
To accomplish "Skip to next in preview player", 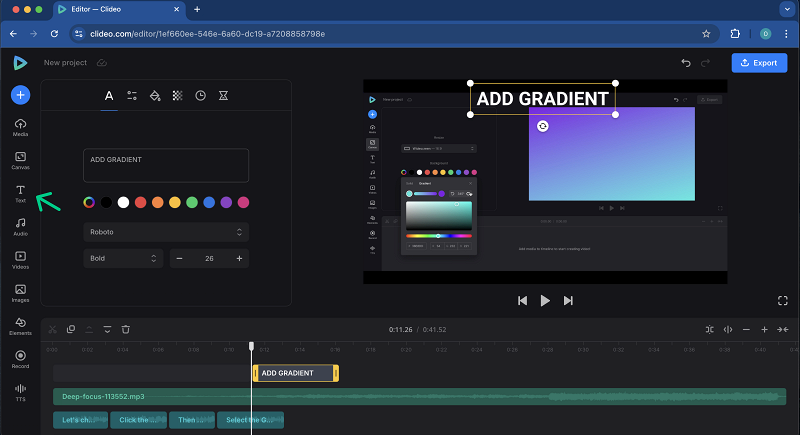I will tap(568, 301).
